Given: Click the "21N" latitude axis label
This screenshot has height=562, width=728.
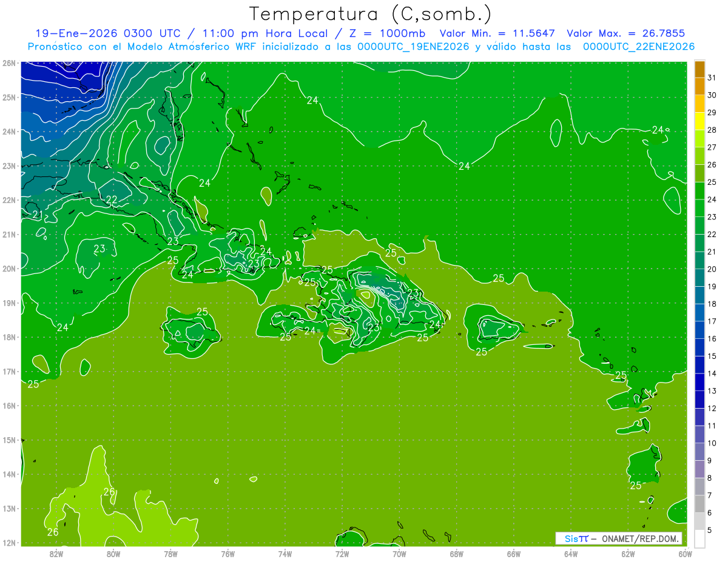Looking at the screenshot, I should pyautogui.click(x=8, y=235).
